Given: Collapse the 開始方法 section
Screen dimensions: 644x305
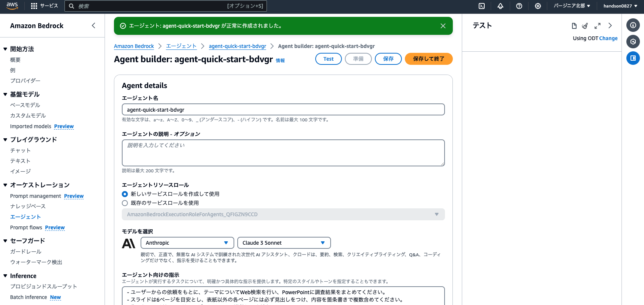Looking at the screenshot, I should point(5,49).
